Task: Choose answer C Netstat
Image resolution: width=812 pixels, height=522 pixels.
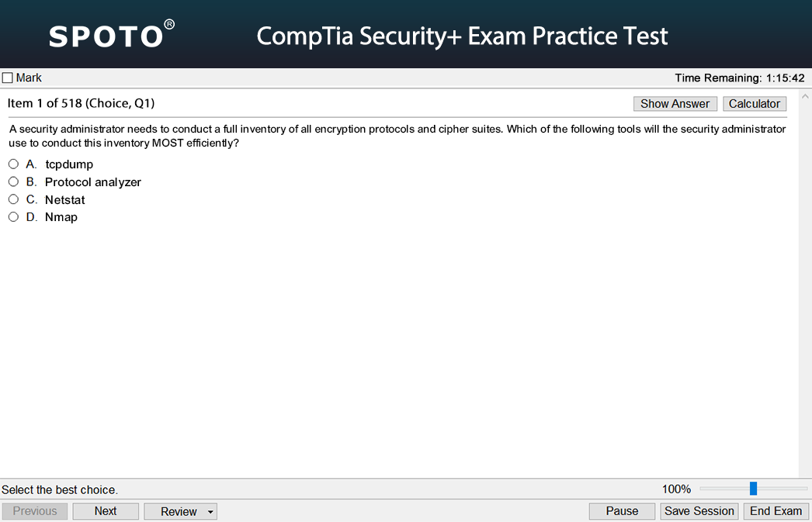Action: click(x=13, y=199)
